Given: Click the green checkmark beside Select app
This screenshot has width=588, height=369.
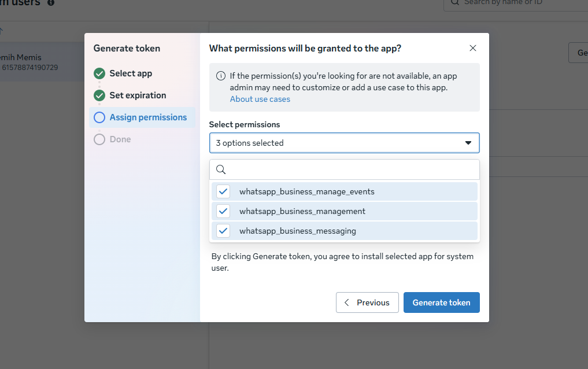Looking at the screenshot, I should (x=99, y=73).
